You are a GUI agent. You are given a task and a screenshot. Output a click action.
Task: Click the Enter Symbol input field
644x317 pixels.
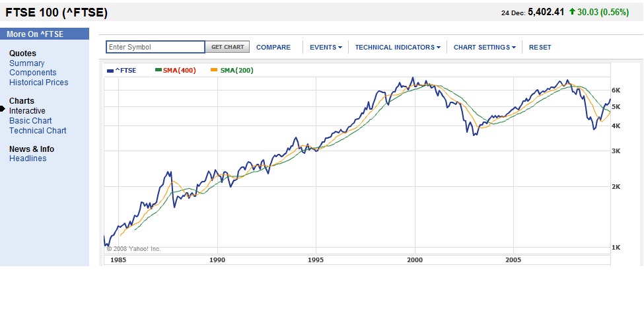(155, 47)
